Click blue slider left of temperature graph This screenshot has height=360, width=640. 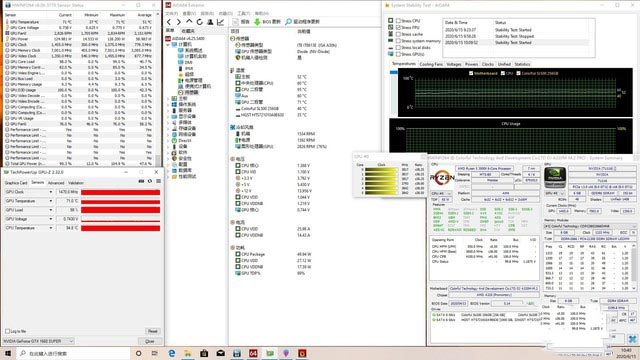coord(393,72)
